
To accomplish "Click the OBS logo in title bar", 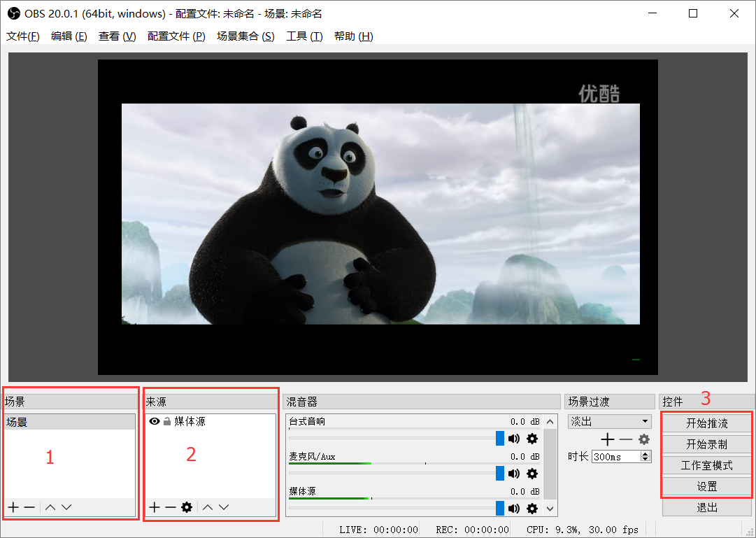I will [13, 13].
